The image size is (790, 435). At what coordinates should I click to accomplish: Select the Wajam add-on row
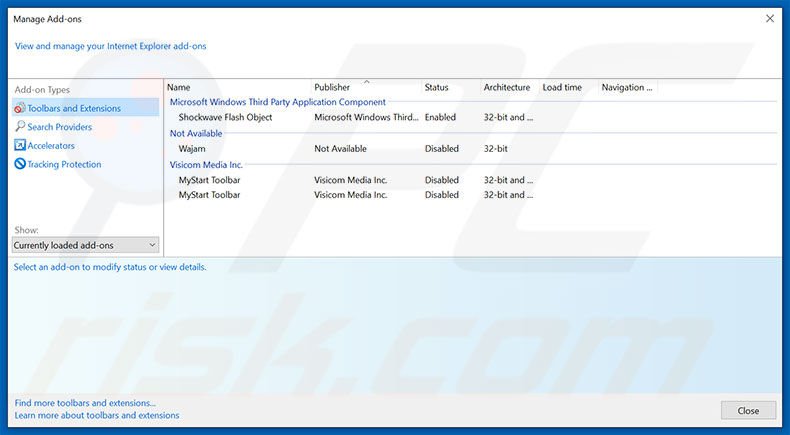coord(192,149)
